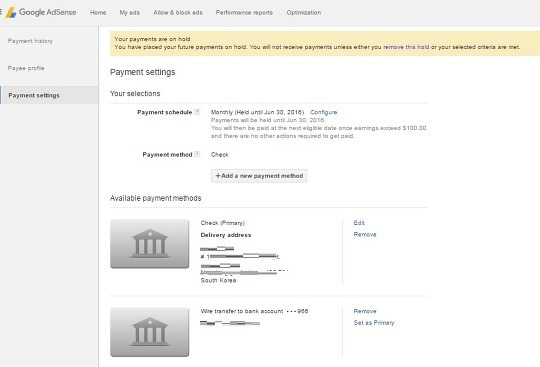This screenshot has width=540, height=367.
Task: Remove the wire transfer payment method
Action: coord(365,311)
